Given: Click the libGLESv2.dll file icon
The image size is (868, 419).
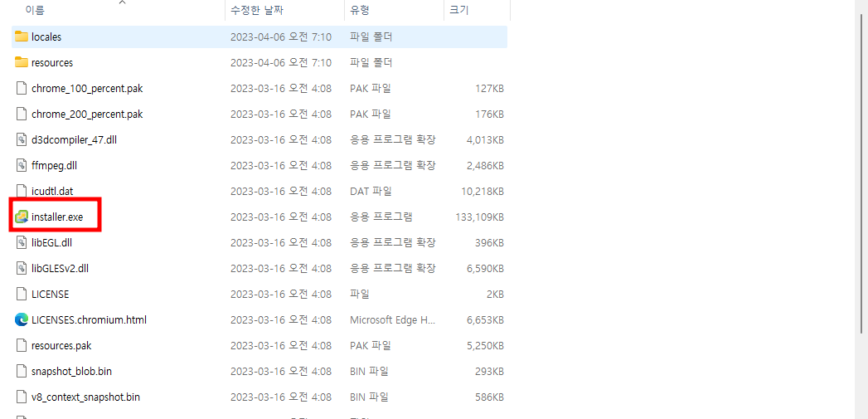Looking at the screenshot, I should (22, 268).
